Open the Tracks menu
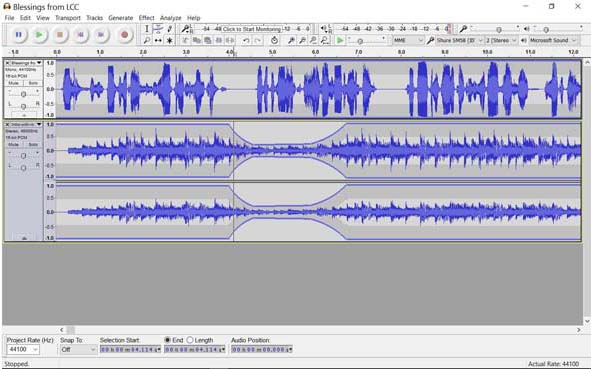The height and width of the screenshot is (369, 591). pyautogui.click(x=95, y=18)
